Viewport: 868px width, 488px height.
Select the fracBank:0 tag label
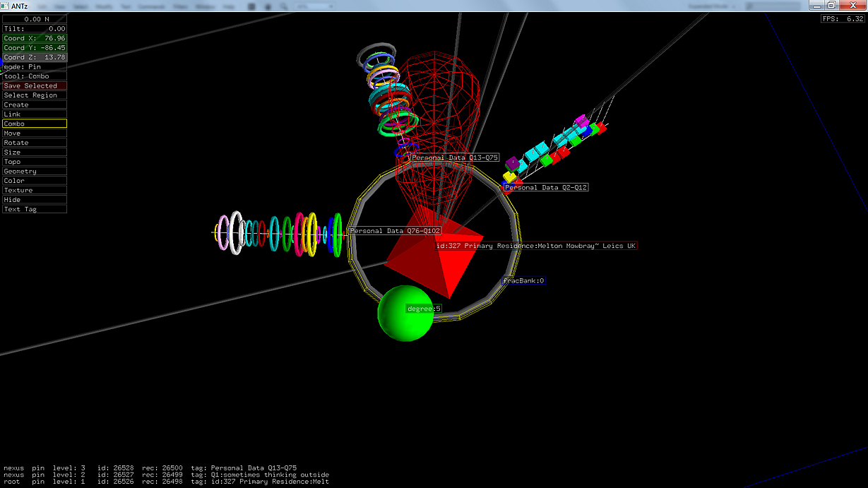coord(523,281)
